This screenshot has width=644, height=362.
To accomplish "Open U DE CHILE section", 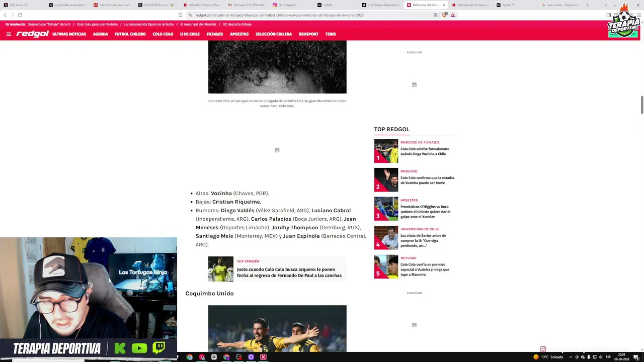I will [x=190, y=34].
